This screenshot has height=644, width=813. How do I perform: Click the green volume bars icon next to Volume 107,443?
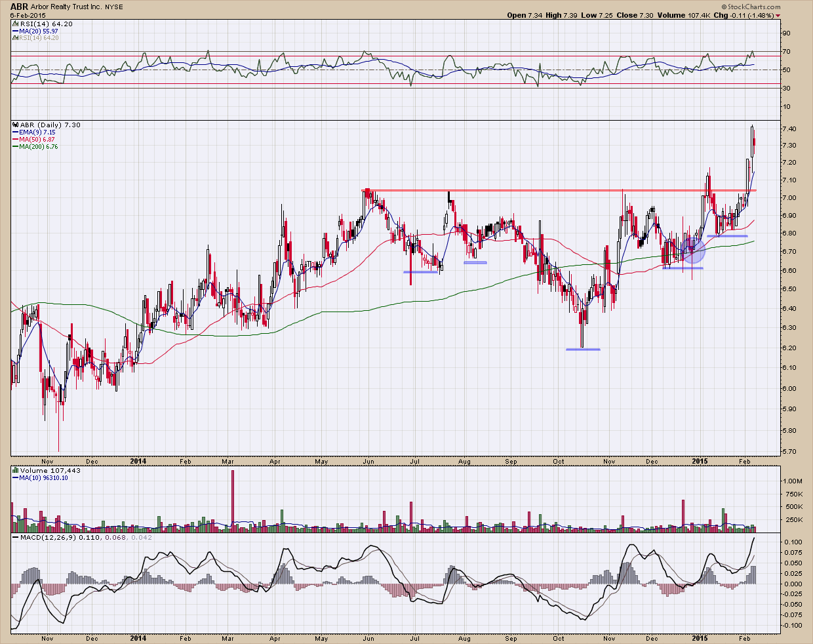(x=16, y=470)
